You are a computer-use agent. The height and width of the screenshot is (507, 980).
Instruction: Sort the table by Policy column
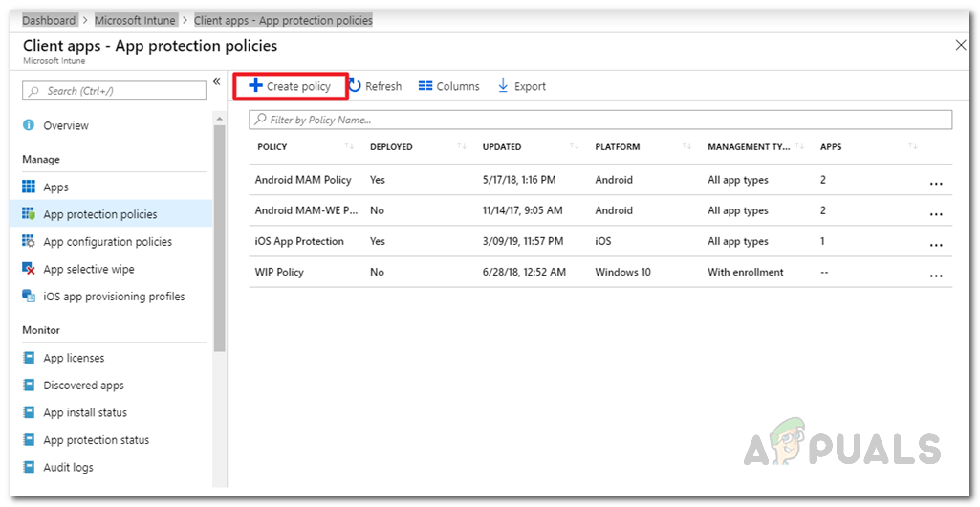(x=349, y=146)
